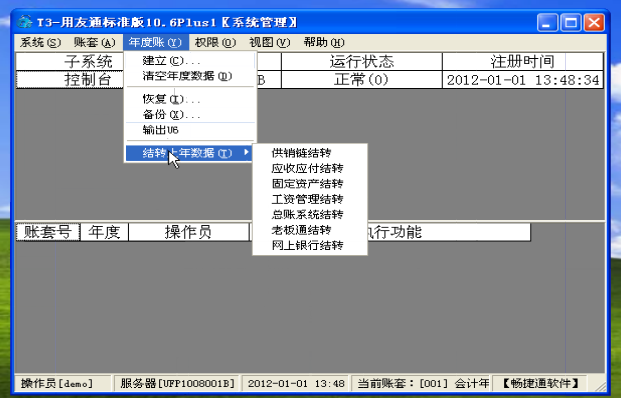Open the 权限(O) menu
This screenshot has height=398, width=621.
(x=215, y=42)
